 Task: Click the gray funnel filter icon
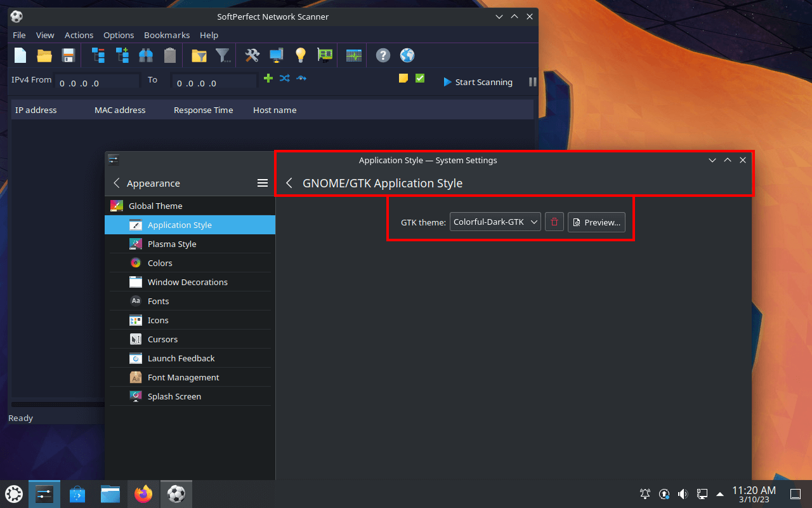point(223,55)
